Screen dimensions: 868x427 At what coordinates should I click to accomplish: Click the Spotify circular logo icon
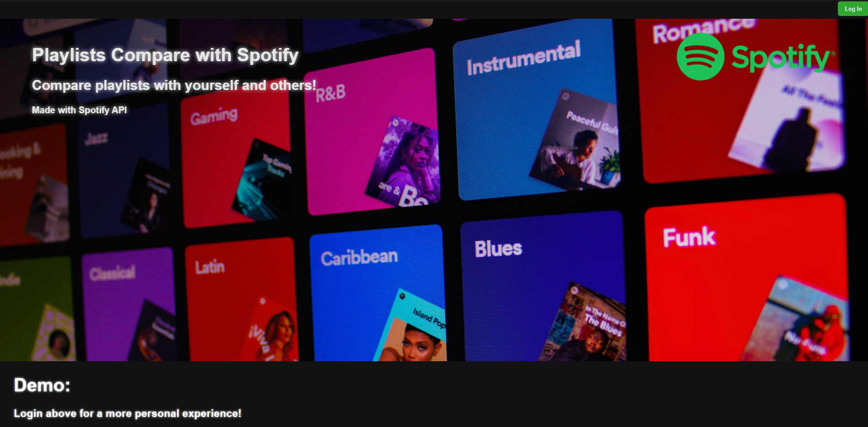[700, 57]
